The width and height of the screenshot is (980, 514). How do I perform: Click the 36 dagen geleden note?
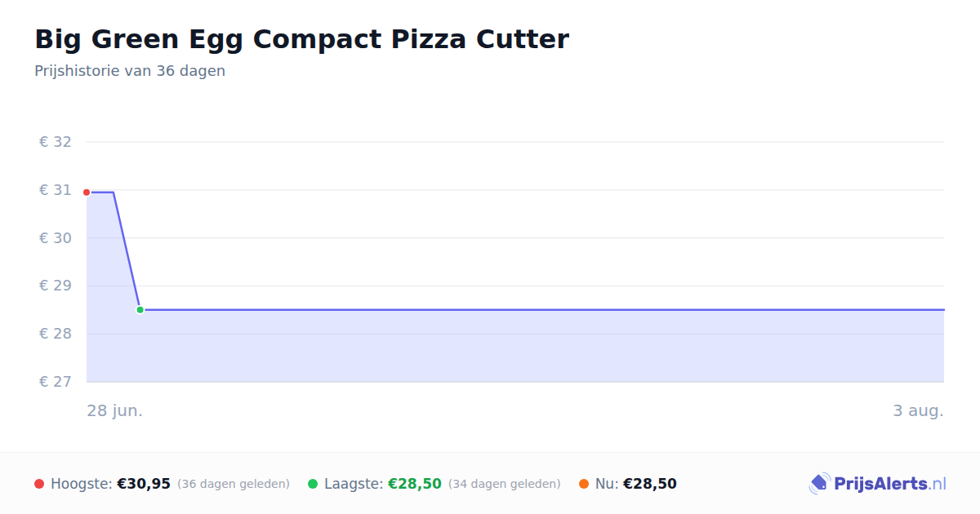tap(234, 484)
